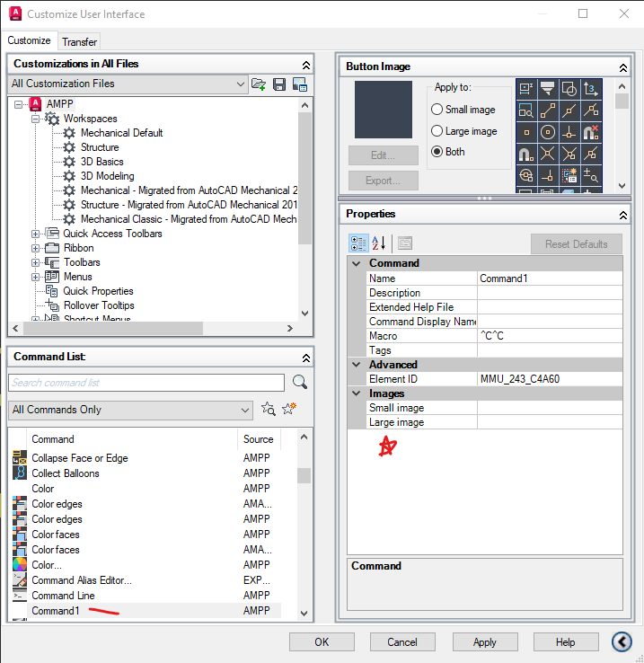Pick the plain magnet snap image
The height and width of the screenshot is (663, 644).
(x=526, y=154)
